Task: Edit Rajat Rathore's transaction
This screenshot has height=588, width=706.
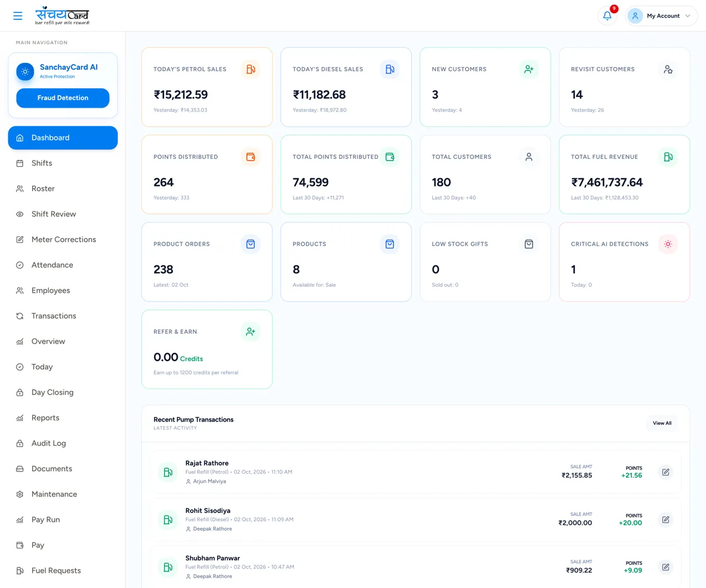Action: coord(665,472)
